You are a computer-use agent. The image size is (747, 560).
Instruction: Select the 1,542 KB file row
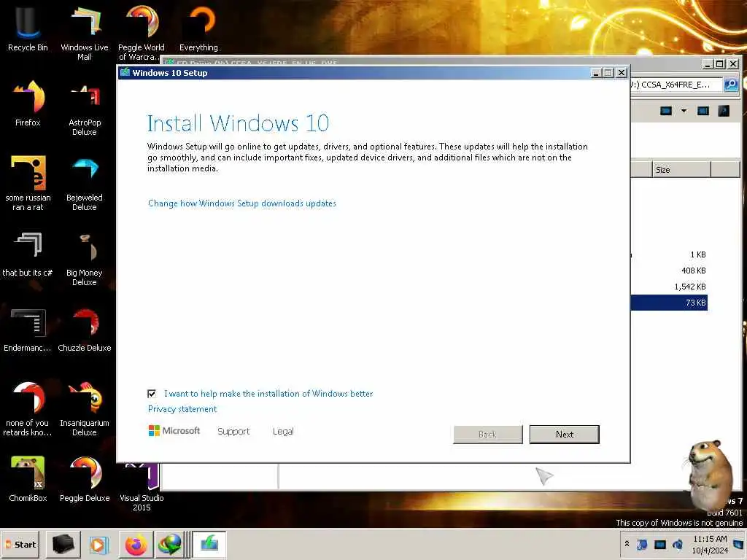(669, 287)
